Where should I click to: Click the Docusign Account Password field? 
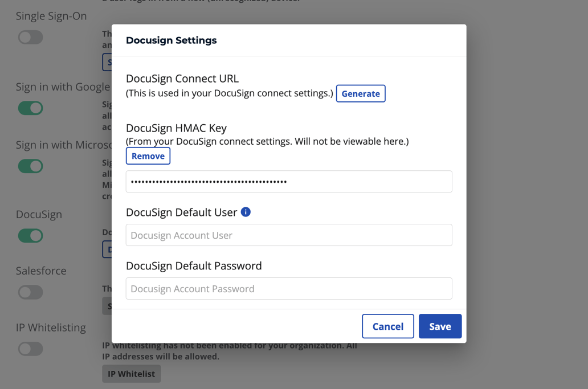[288, 288]
